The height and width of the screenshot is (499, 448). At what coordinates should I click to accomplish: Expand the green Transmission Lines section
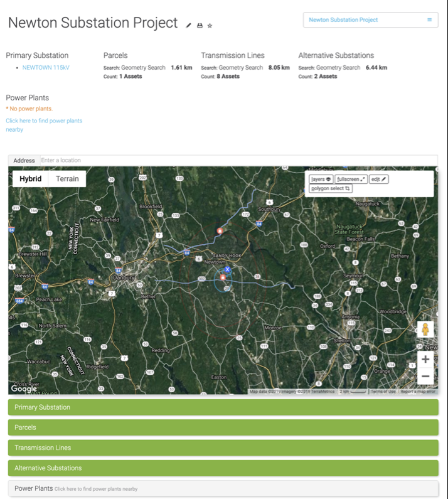click(223, 448)
